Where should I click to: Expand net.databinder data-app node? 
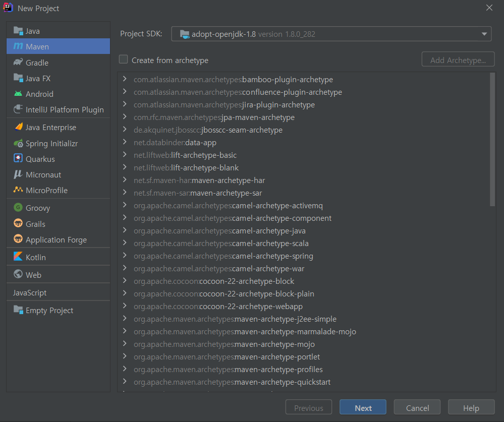coord(125,142)
